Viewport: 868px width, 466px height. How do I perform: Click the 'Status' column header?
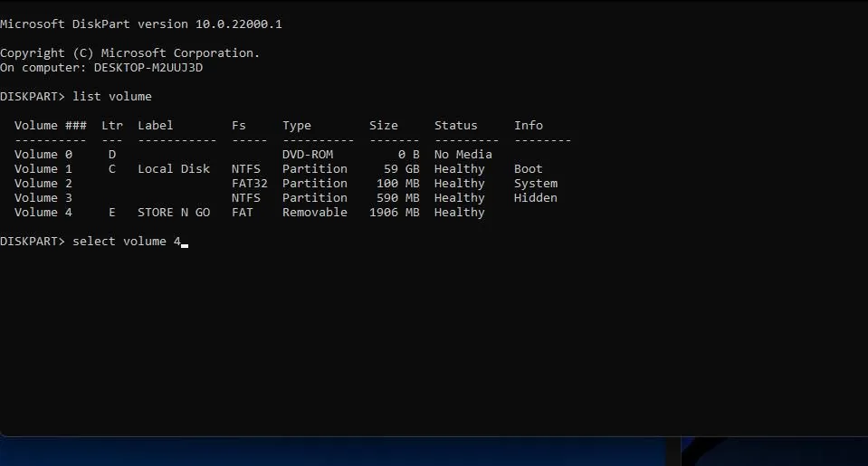[x=455, y=126]
